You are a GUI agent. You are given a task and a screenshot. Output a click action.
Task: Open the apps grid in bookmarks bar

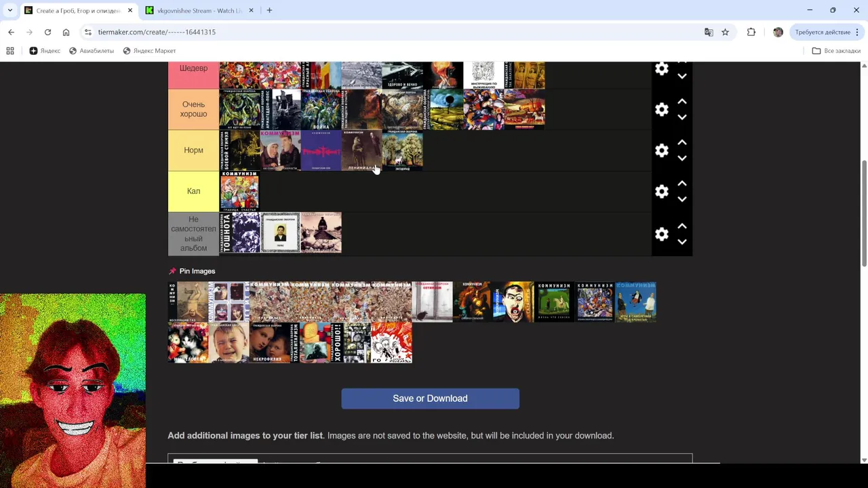(10, 51)
